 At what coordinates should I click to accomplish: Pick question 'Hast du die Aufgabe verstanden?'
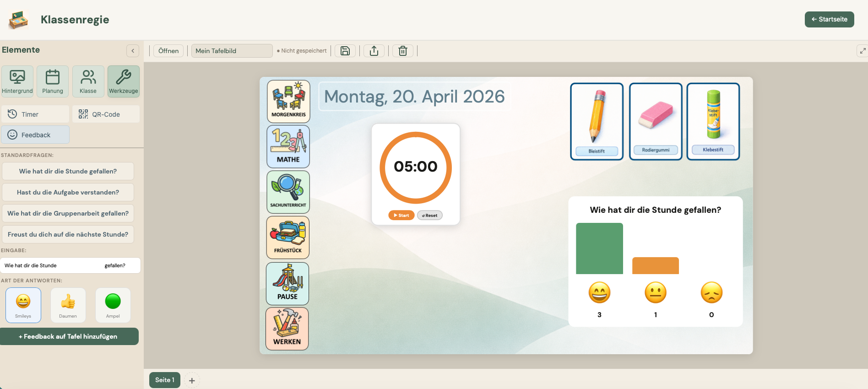[68, 192]
